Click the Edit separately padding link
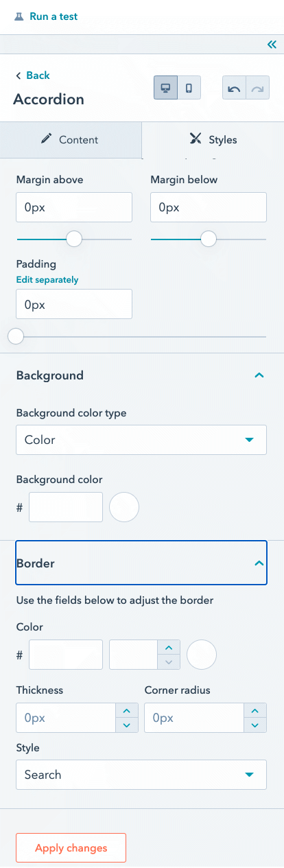Viewport: 284px width, 868px height. [47, 280]
